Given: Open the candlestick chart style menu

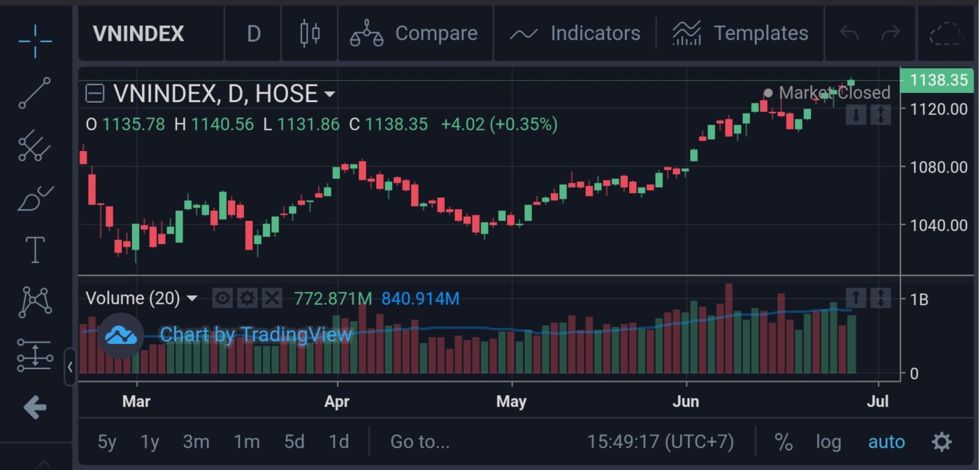Looking at the screenshot, I should 310,33.
